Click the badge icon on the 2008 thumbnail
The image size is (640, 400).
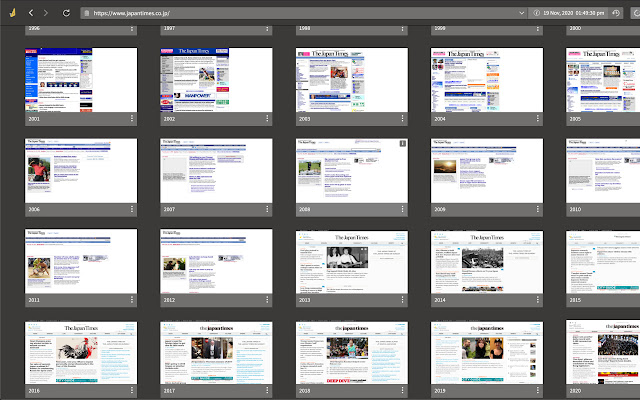tap(402, 143)
